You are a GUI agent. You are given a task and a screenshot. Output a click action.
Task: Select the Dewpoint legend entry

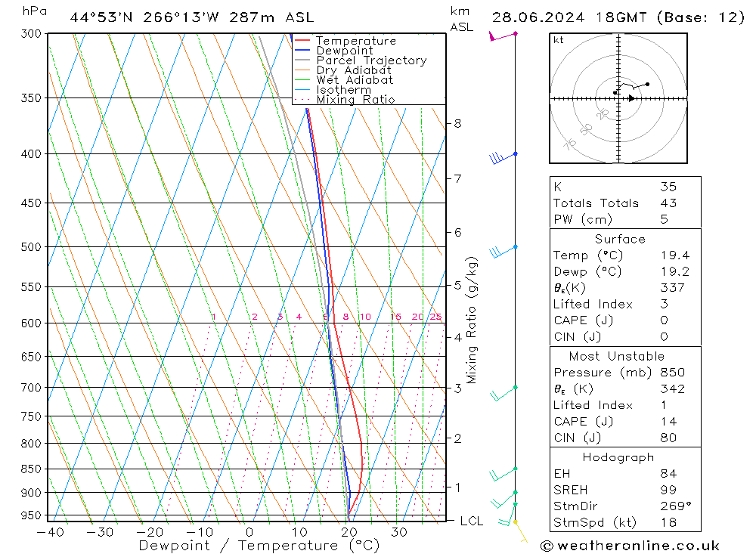tap(344, 51)
